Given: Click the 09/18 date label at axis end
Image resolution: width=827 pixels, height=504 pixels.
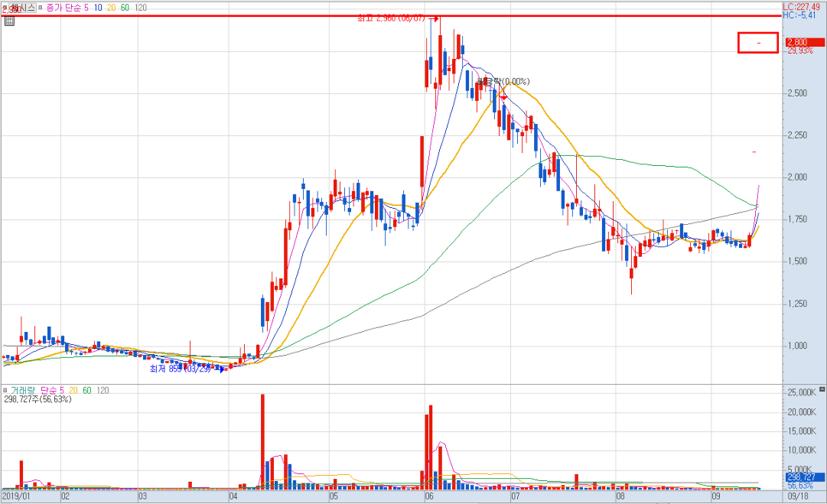Looking at the screenshot, I should click(798, 496).
